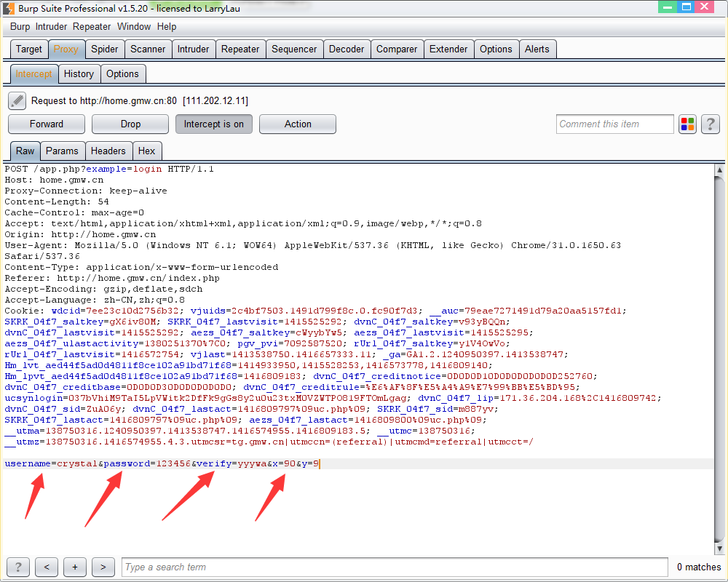Open the Help menu
The height and width of the screenshot is (582, 728).
coord(167,27)
